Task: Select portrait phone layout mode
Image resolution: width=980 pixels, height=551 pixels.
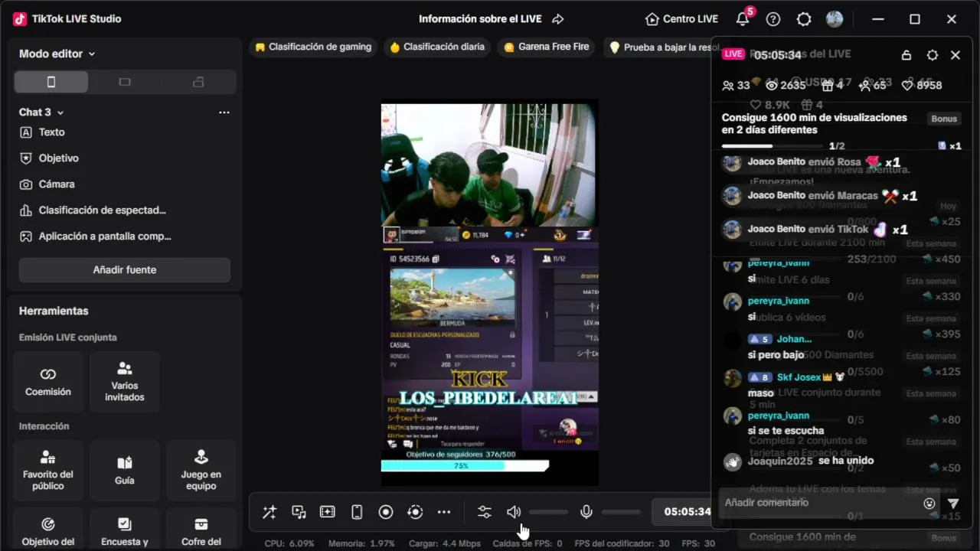Action: click(51, 82)
